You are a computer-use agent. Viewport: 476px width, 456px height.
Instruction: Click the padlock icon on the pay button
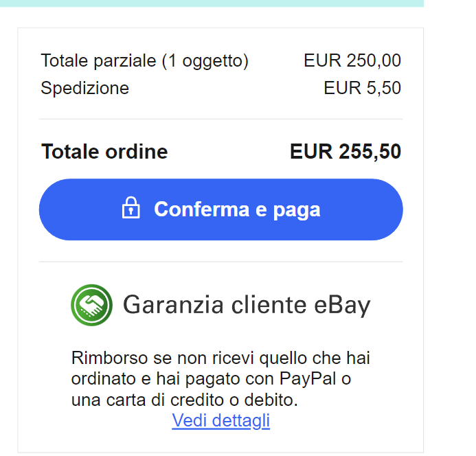point(131,207)
